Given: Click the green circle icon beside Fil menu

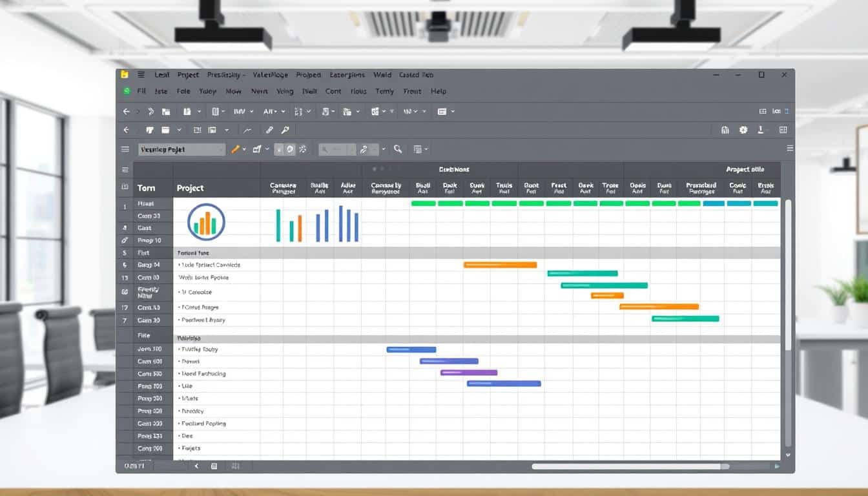Looking at the screenshot, I should [x=127, y=91].
